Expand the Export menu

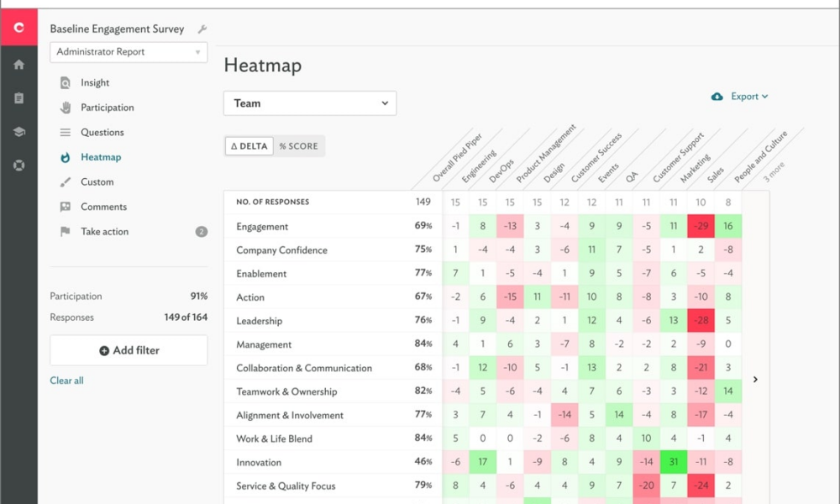749,97
